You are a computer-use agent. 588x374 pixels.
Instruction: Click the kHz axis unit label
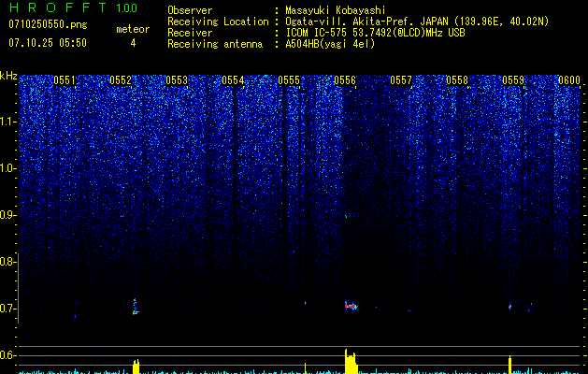point(8,76)
